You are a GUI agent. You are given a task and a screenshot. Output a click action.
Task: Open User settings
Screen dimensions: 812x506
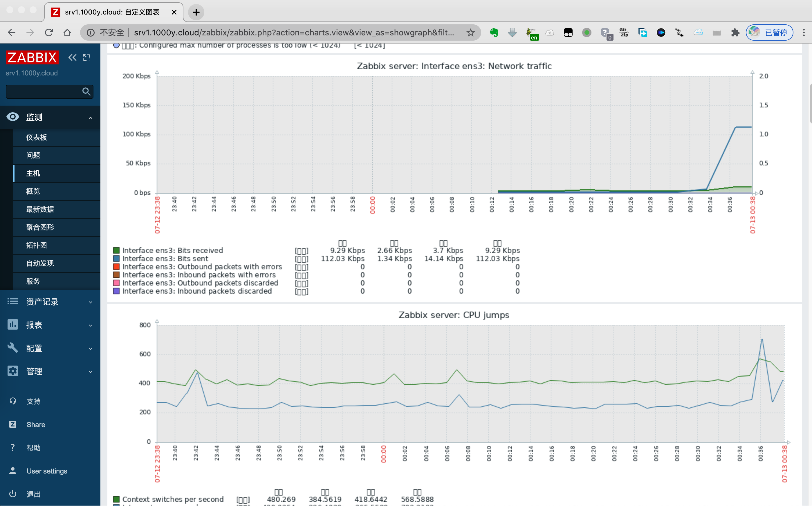coord(47,471)
